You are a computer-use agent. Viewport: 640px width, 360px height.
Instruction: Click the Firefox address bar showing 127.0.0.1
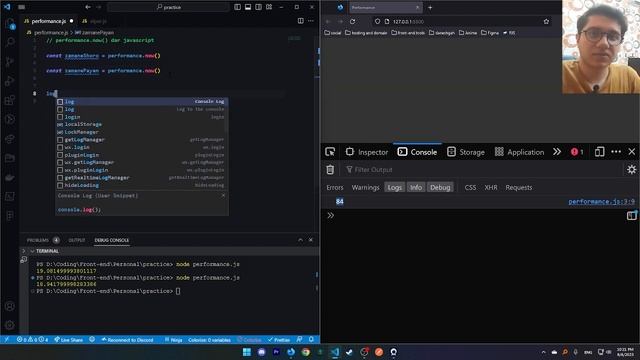(x=461, y=21)
